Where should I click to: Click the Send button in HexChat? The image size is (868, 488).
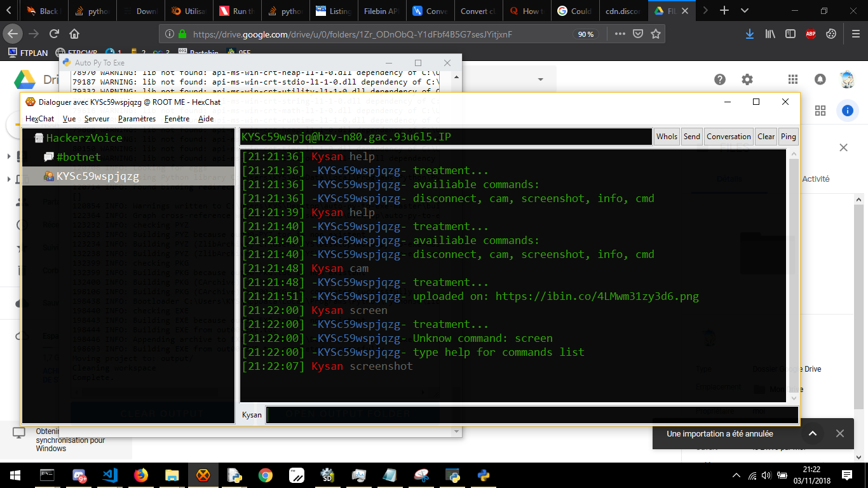pos(692,137)
